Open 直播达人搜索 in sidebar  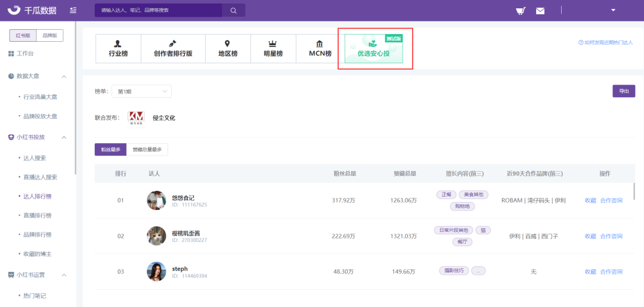coord(40,177)
